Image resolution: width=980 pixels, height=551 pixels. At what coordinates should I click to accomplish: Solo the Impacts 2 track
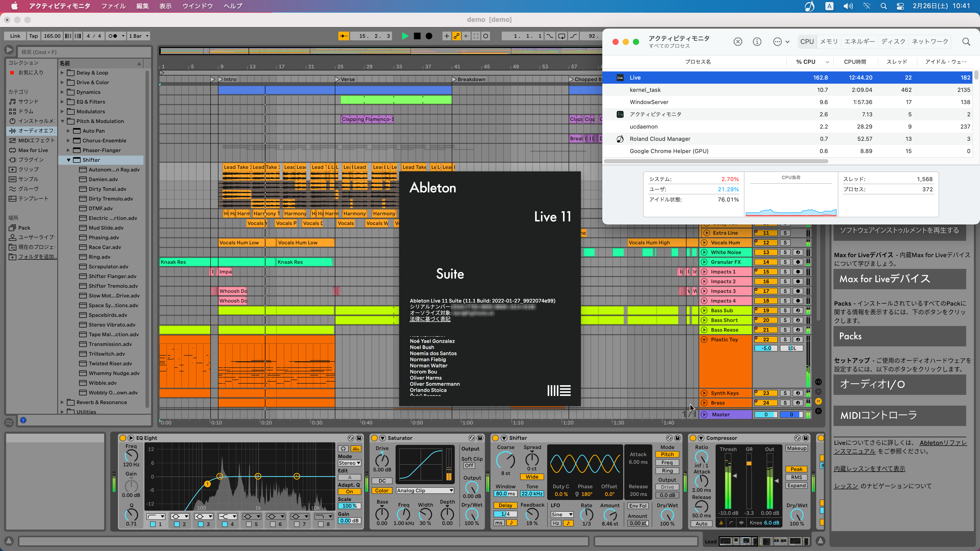click(x=785, y=281)
